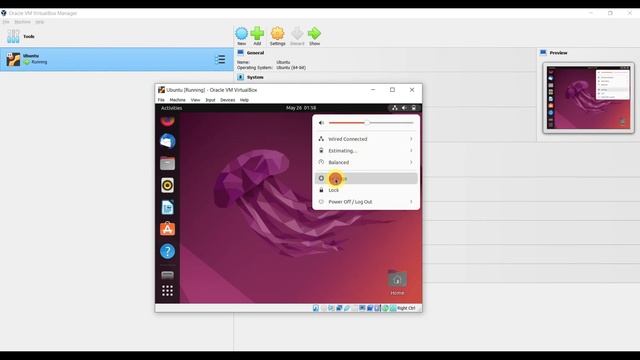This screenshot has height=360, width=640.
Task: Expand the Estimating battery submenu
Action: (366, 151)
